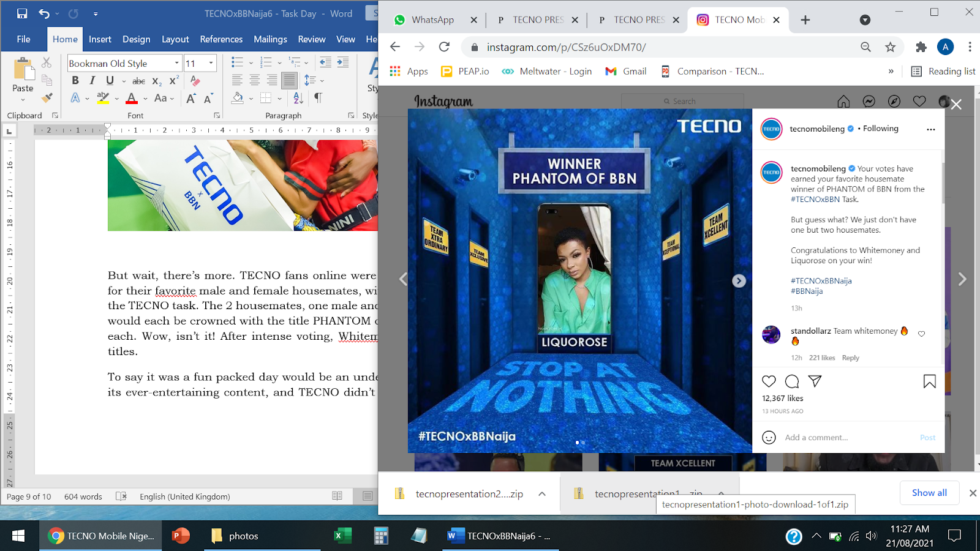980x551 pixels.
Task: Open the Bookman Old Style font dropdown
Action: coord(177,63)
